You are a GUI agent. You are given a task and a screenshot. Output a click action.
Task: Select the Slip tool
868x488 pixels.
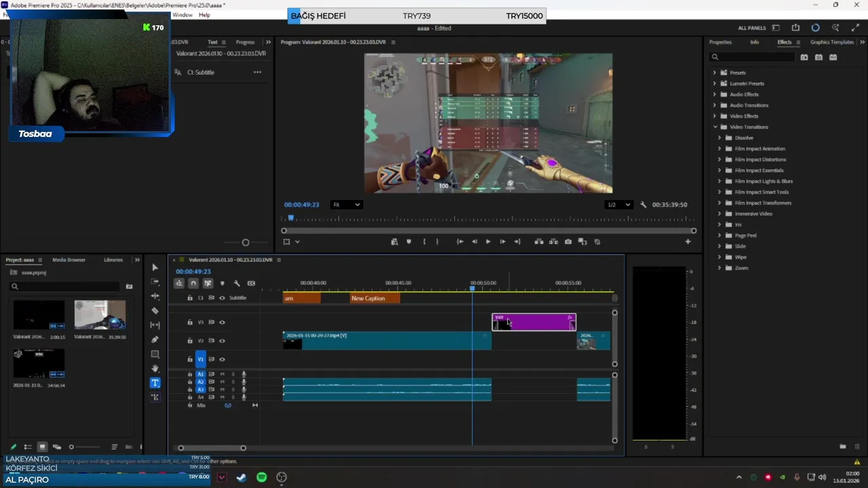(155, 325)
